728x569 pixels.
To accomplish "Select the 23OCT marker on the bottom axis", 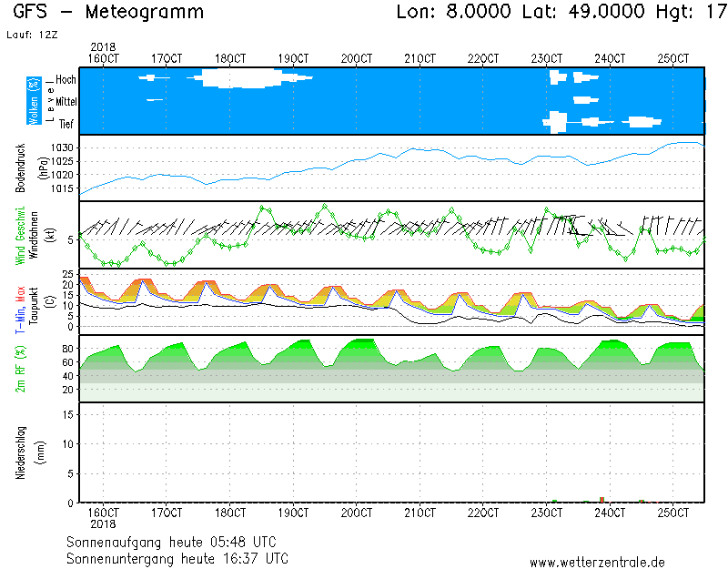I will (547, 513).
